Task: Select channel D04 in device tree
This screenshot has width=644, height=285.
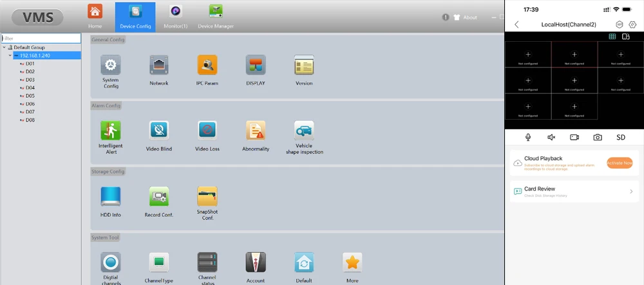Action: tap(30, 87)
